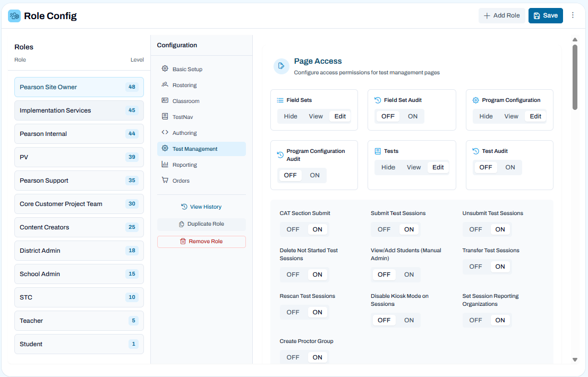Screen dimensions: 588x377
Task: Open View History link
Action: [x=201, y=207]
